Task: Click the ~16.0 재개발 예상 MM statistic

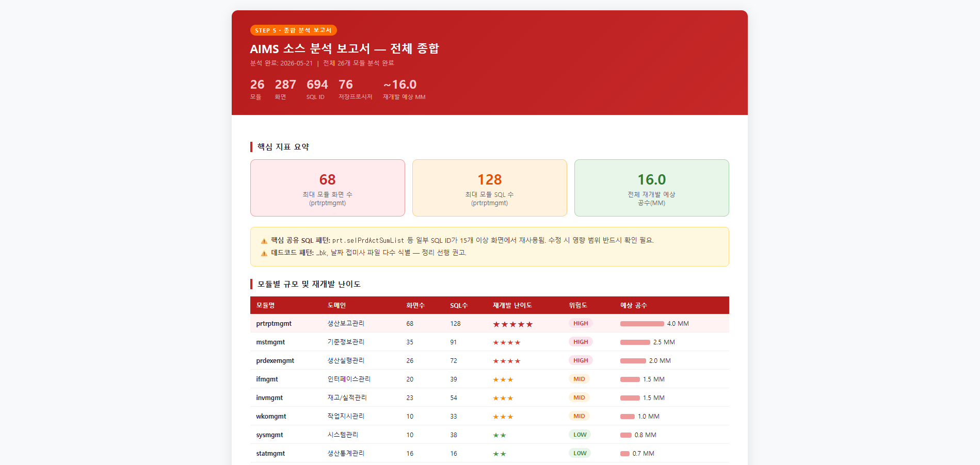Action: 404,89
